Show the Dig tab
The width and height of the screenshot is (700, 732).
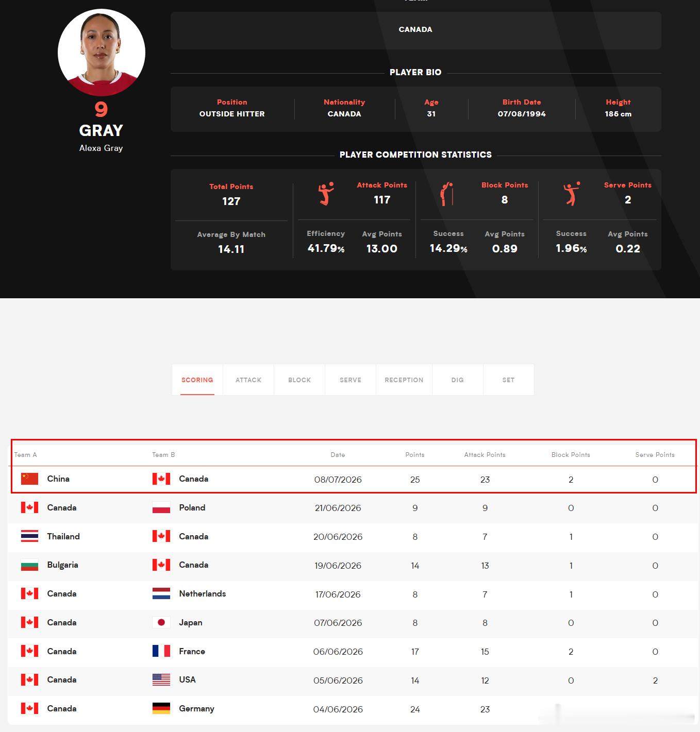pyautogui.click(x=458, y=380)
